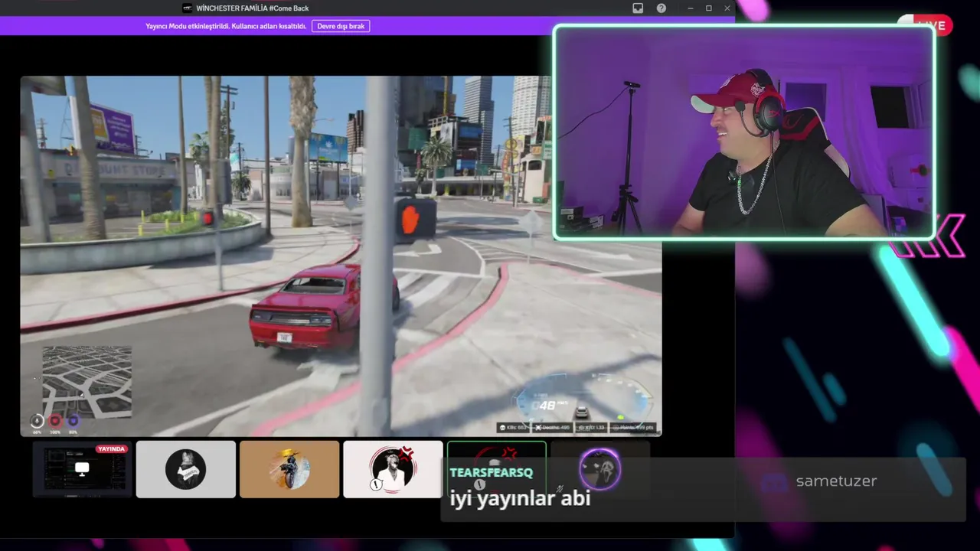
Task: Minimize the Discord window
Action: (690, 8)
